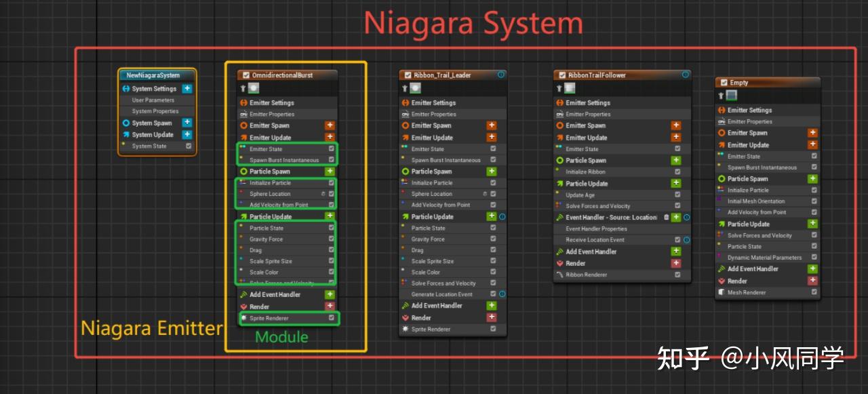Select Emitter Settings in OmnidirectionalBurst
This screenshot has height=394, width=868.
coord(272,103)
